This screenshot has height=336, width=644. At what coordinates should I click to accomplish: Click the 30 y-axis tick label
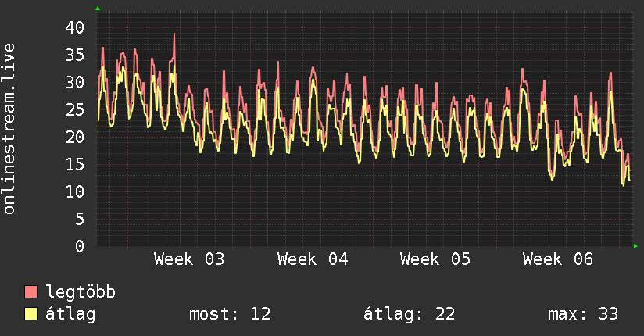(x=75, y=82)
